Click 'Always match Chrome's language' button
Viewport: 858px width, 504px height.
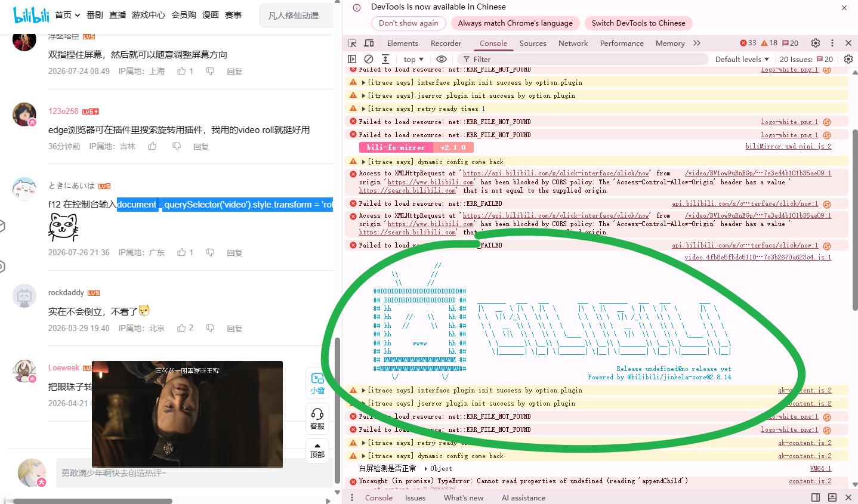[515, 23]
